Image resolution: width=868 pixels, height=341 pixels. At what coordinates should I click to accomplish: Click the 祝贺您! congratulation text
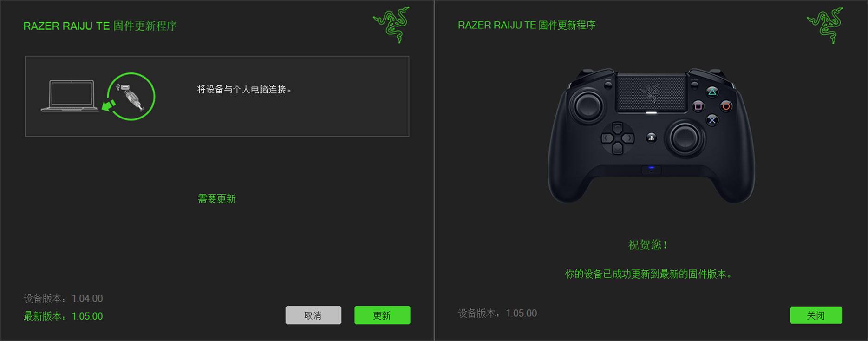coord(648,245)
